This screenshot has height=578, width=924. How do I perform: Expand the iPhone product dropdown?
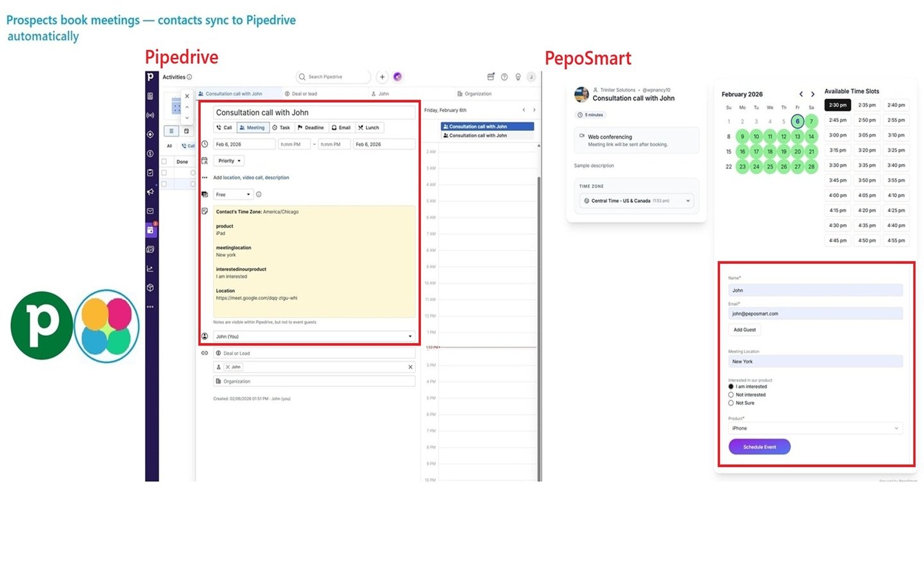[x=816, y=428]
